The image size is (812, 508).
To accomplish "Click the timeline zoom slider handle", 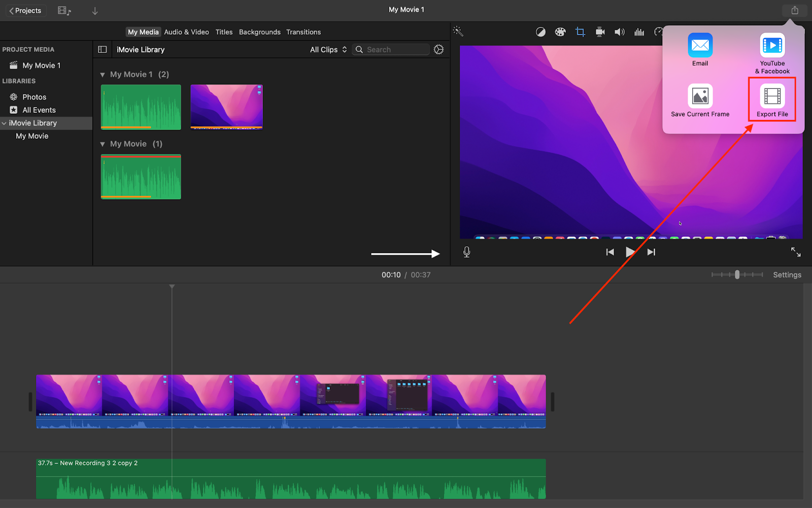I will click(737, 275).
